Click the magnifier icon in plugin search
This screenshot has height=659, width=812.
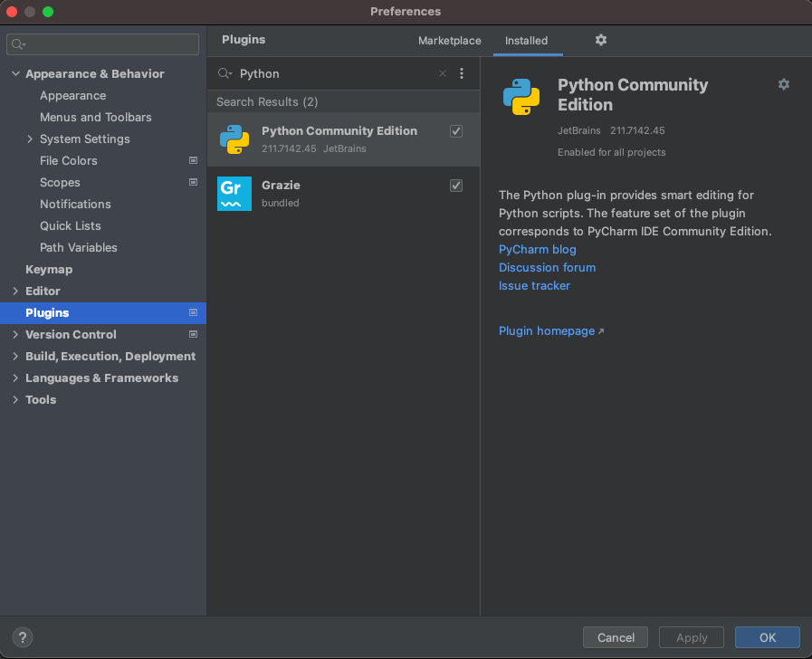[x=224, y=73]
